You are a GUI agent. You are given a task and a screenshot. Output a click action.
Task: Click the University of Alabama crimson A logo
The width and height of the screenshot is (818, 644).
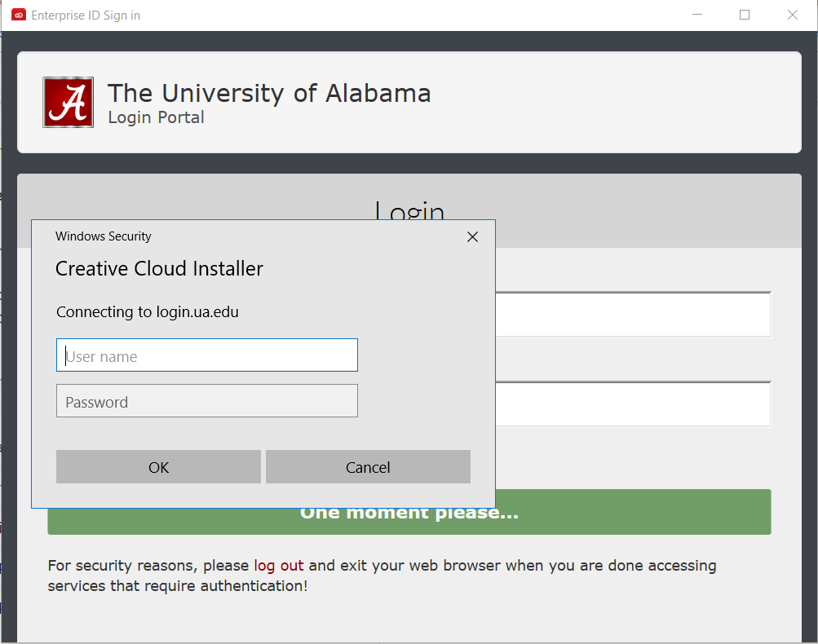click(x=69, y=102)
